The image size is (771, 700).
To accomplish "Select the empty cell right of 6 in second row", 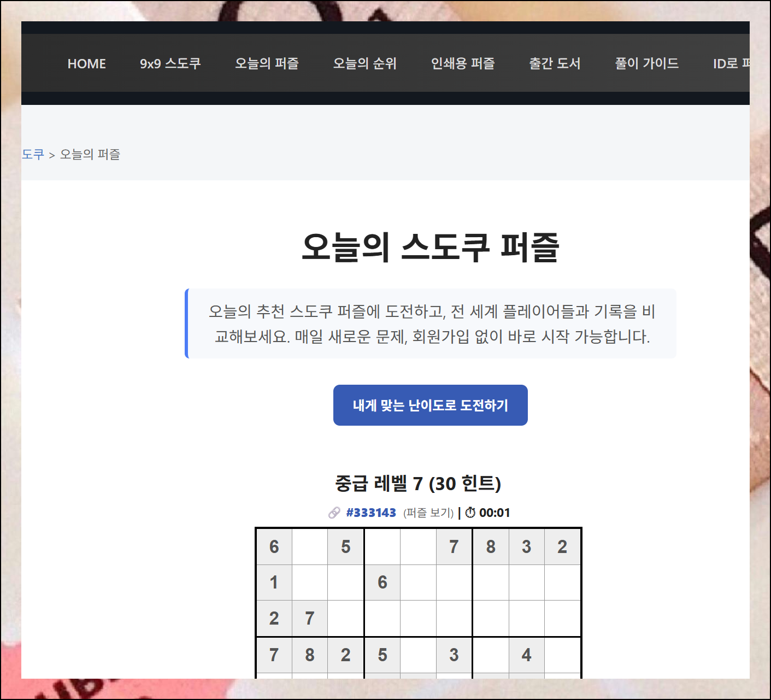I will coord(418,583).
